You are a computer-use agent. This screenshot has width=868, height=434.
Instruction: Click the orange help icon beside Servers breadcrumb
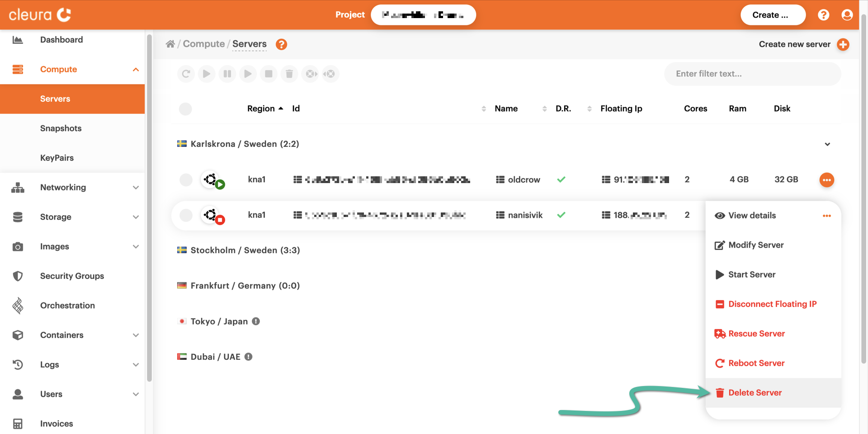coord(281,44)
